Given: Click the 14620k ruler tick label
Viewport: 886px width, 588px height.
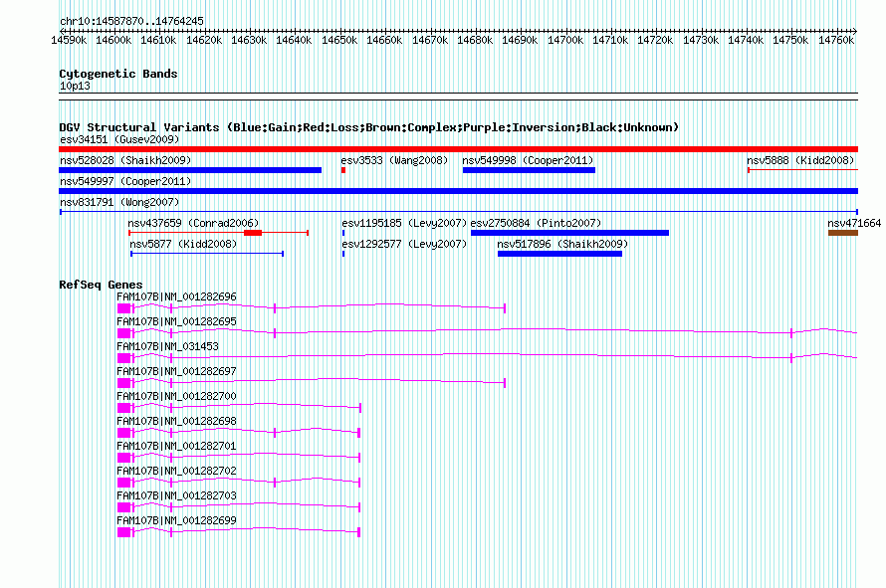Looking at the screenshot, I should [x=204, y=40].
